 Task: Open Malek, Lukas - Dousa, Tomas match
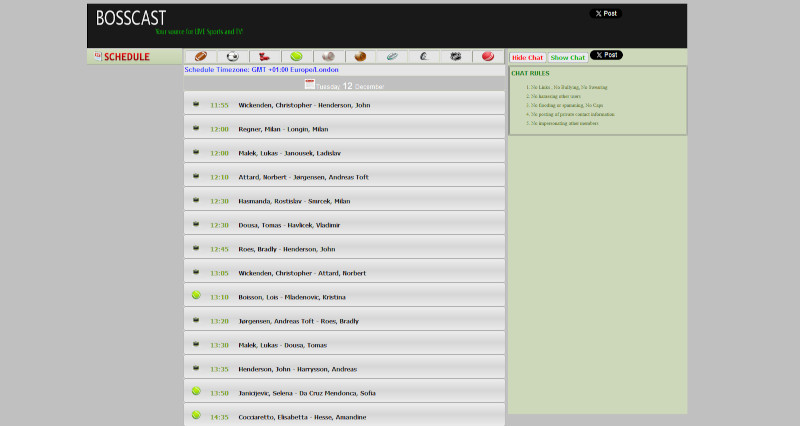coord(282,345)
